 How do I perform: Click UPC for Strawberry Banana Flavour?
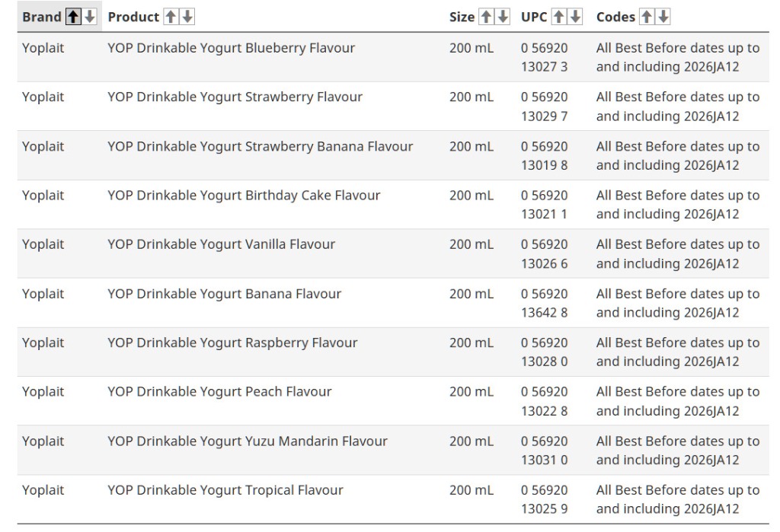point(544,155)
